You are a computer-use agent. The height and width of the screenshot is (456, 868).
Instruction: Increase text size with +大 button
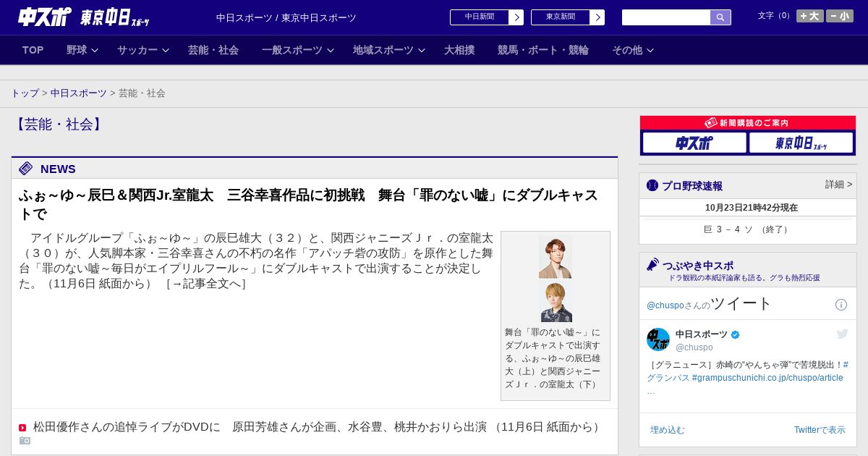810,16
